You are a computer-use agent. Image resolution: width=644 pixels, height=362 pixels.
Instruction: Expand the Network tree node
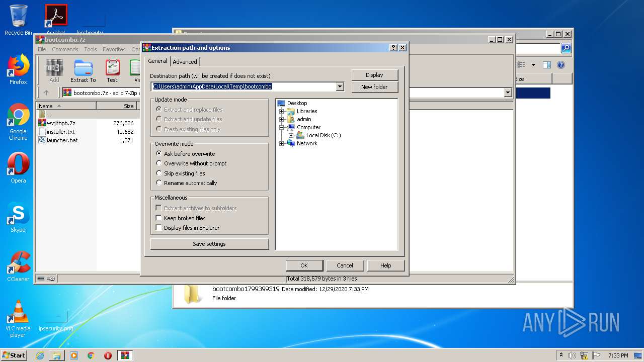point(282,143)
